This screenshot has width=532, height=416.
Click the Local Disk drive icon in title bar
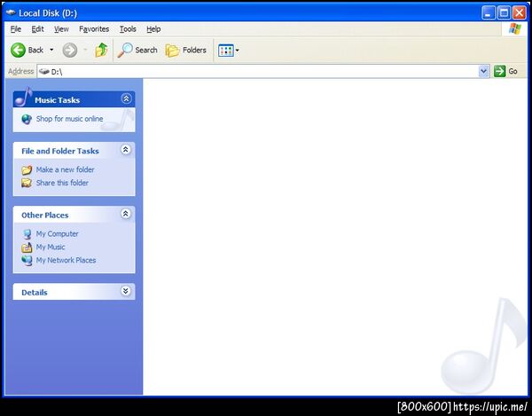(11, 13)
